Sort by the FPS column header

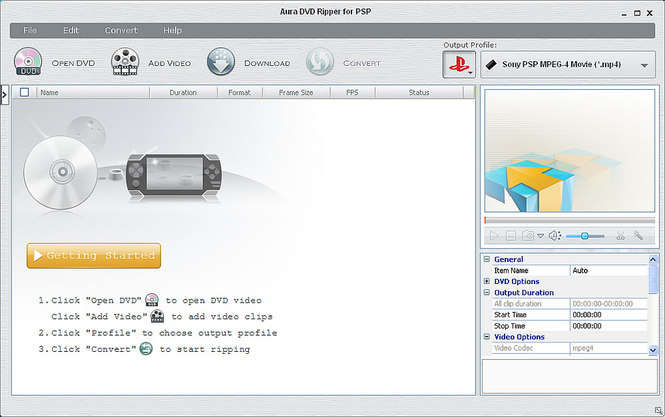click(352, 92)
